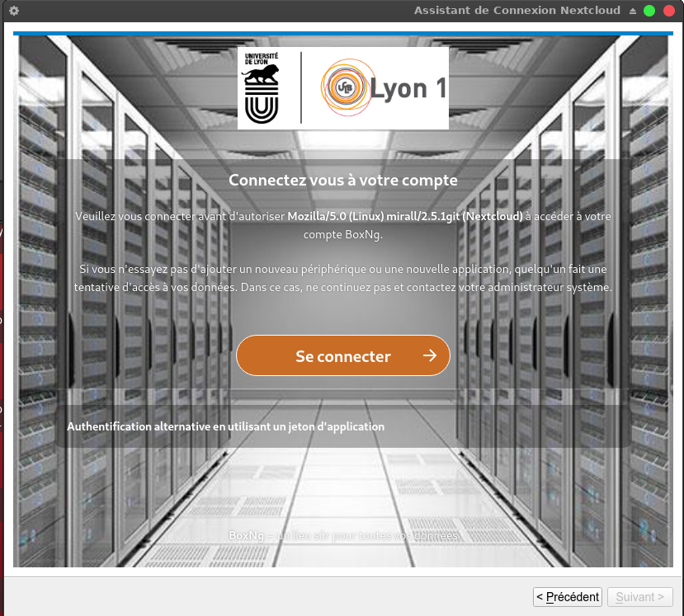
Task: Click the arrow icon inside Se connecter
Action: tap(429, 355)
